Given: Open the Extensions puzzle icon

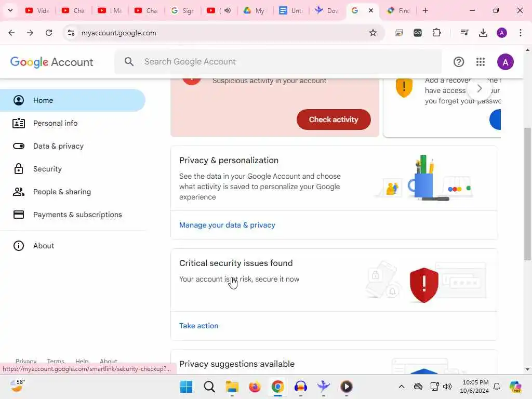Looking at the screenshot, I should (436, 33).
